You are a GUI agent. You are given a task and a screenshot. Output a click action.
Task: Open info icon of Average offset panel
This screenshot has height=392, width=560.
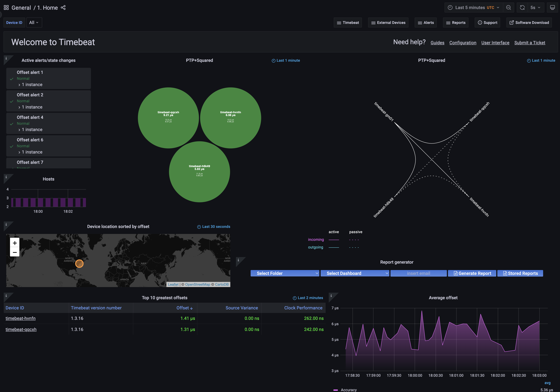tap(331, 296)
